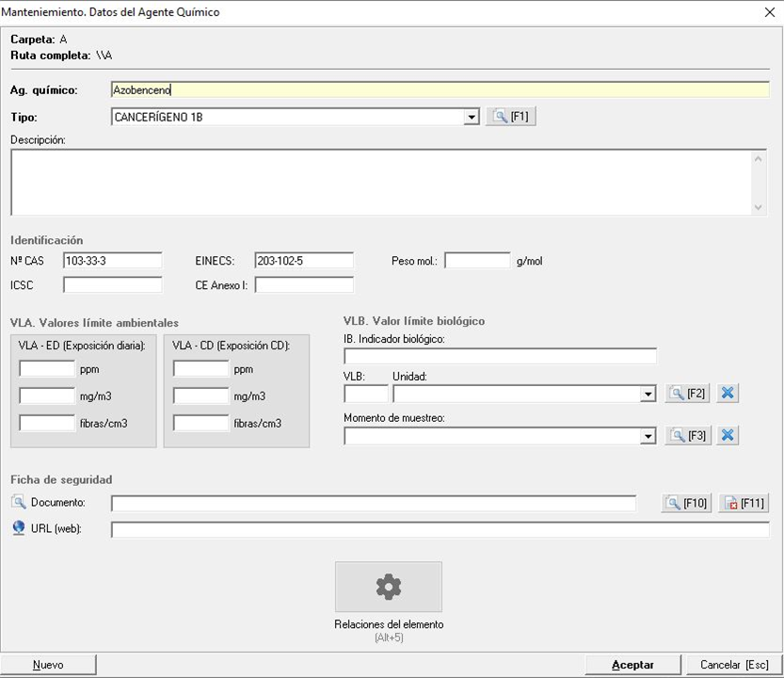Clear the Unidad field with blue X
784x678 pixels.
[x=727, y=394]
